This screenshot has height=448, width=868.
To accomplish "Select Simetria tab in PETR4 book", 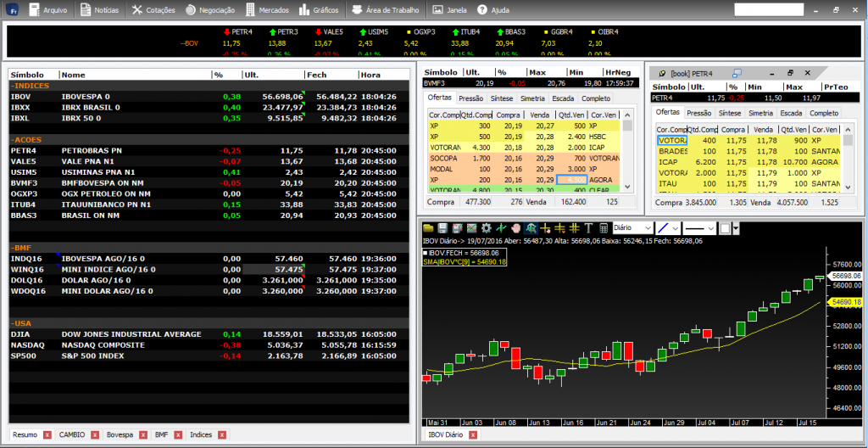I will [x=760, y=113].
